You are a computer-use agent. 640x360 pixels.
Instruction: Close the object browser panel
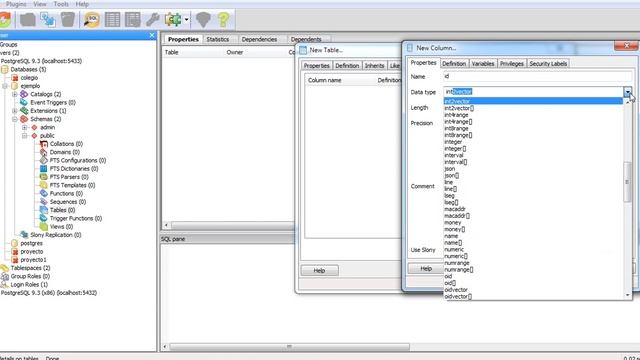click(x=152, y=36)
